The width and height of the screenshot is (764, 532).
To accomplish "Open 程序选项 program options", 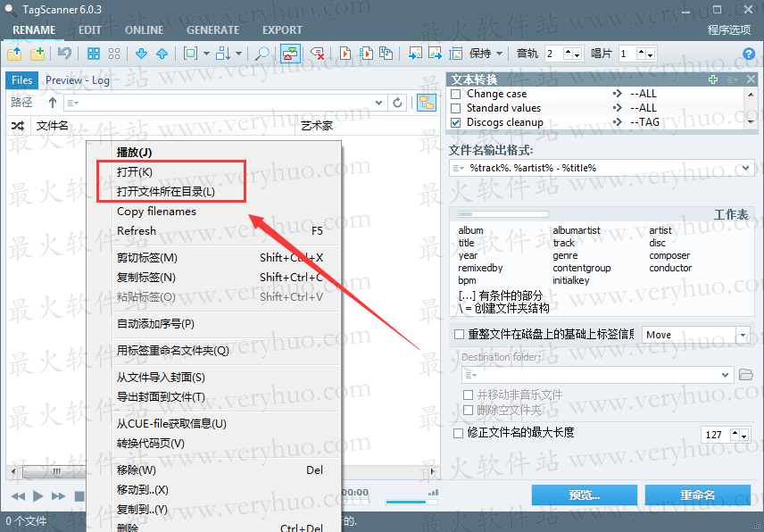I will [x=729, y=30].
